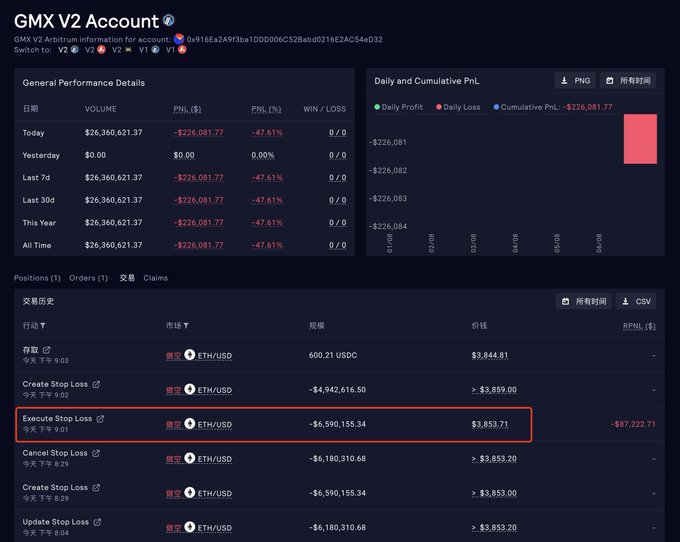This screenshot has height=542, width=680.
Task: Click trigger price > $3,859.00
Action: [x=494, y=389]
